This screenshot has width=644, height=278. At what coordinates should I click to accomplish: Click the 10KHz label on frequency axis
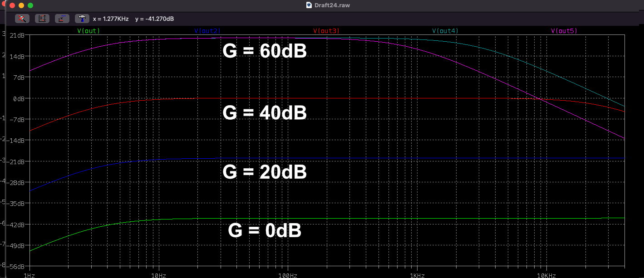[x=546, y=275]
